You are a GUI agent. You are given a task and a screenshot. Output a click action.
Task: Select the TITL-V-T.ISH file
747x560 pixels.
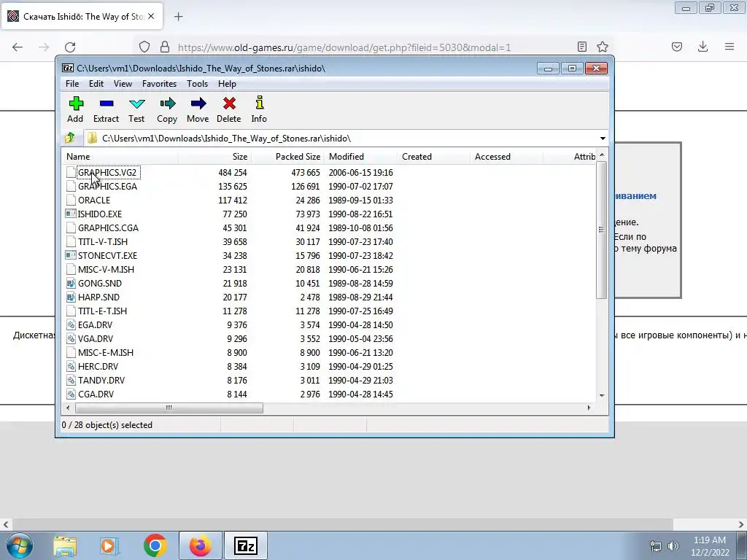103,242
